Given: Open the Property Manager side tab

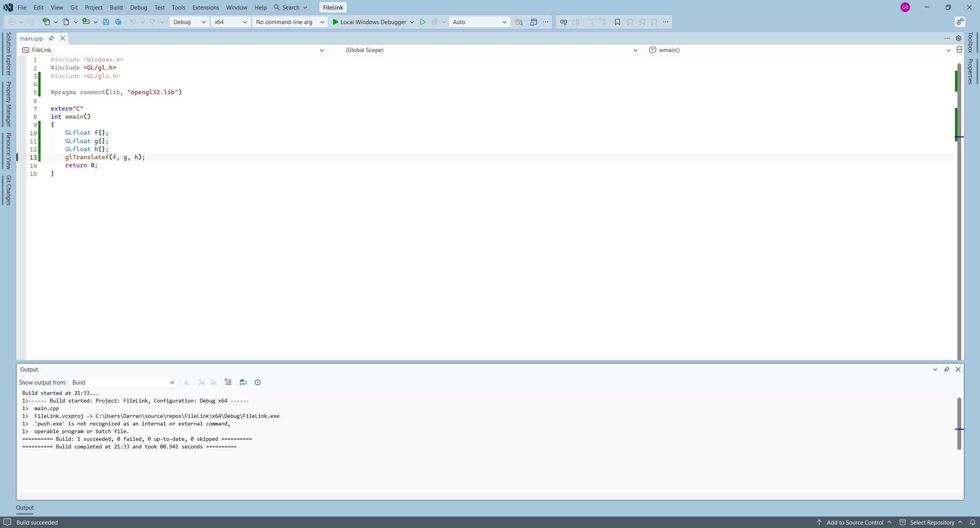Looking at the screenshot, I should pos(8,104).
